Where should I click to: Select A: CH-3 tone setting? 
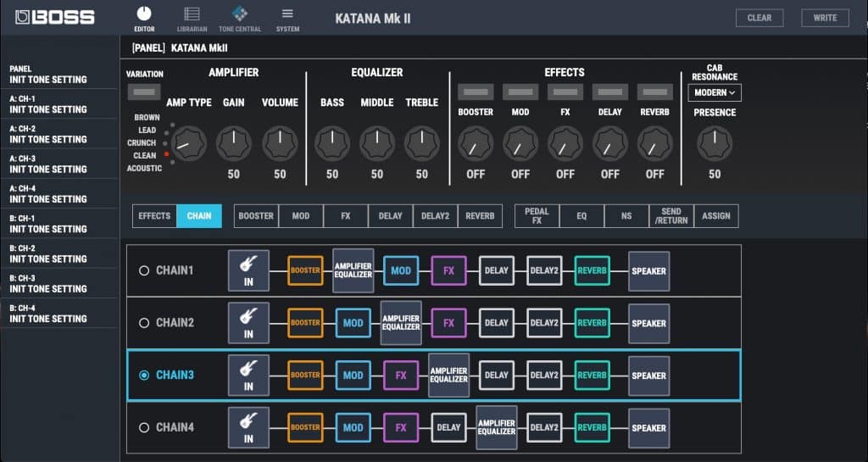click(x=59, y=164)
